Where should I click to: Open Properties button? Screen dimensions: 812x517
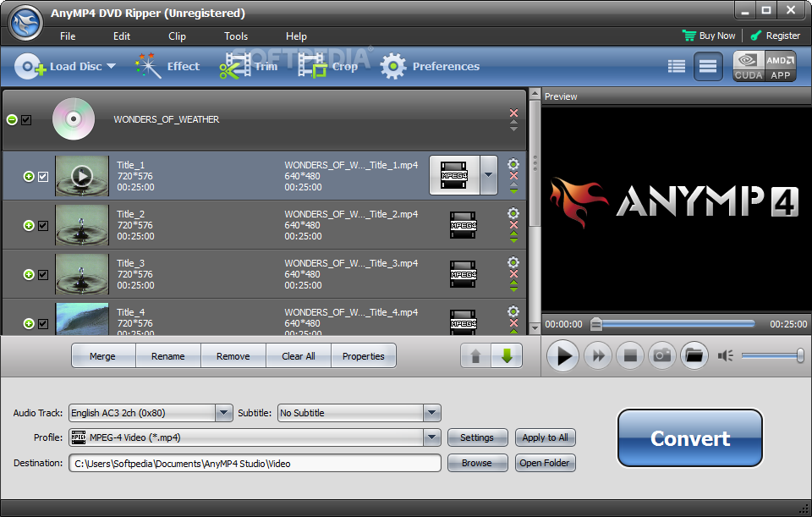[x=364, y=356]
